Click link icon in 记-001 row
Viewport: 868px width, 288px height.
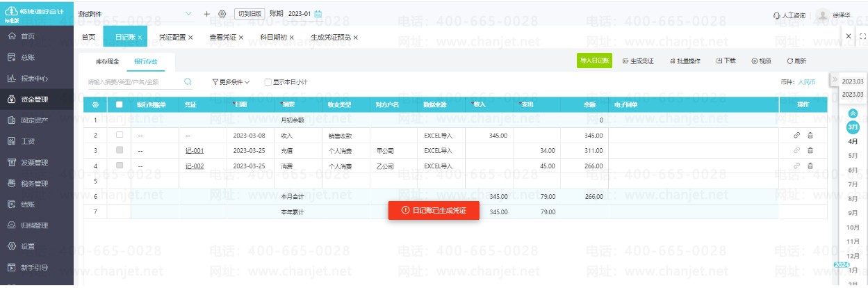point(796,150)
